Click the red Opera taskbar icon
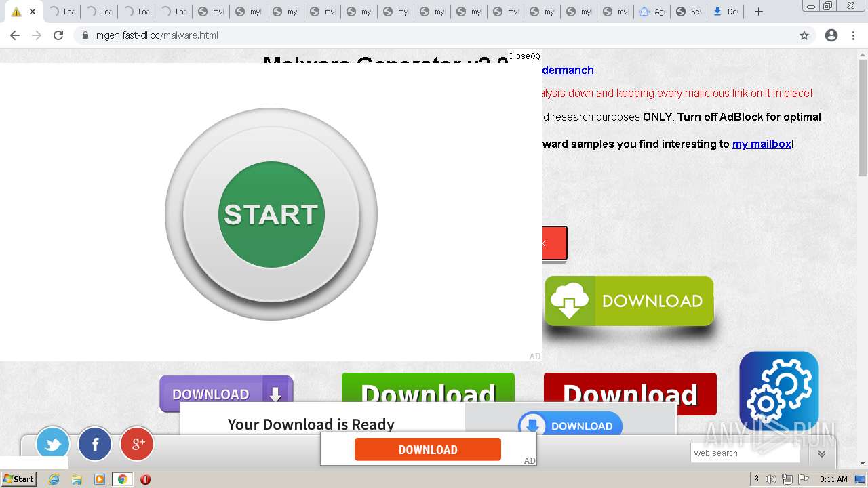The width and height of the screenshot is (868, 488). (145, 479)
